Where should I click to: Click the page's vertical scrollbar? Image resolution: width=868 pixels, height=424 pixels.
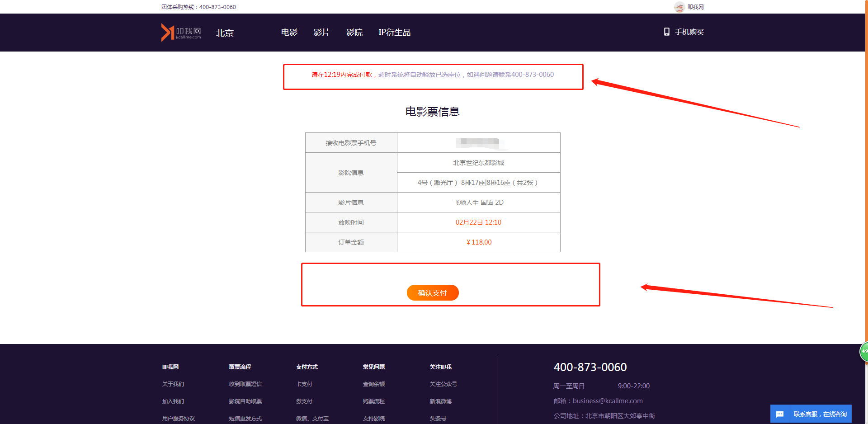(x=866, y=181)
